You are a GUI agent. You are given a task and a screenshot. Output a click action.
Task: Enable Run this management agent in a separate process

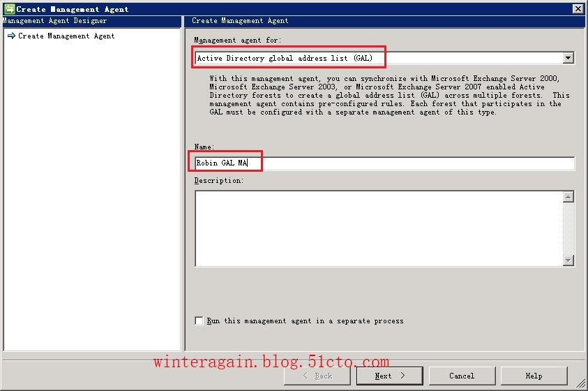pyautogui.click(x=199, y=321)
